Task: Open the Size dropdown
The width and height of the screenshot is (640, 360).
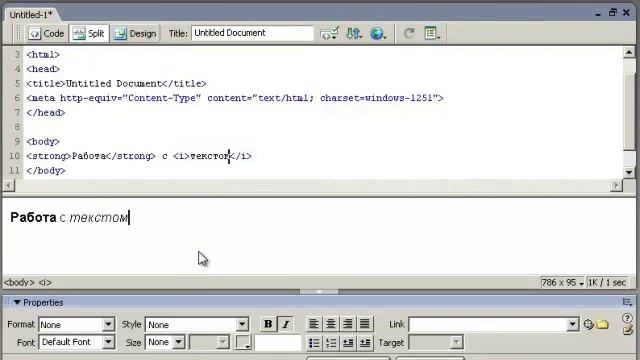Action: click(x=178, y=342)
